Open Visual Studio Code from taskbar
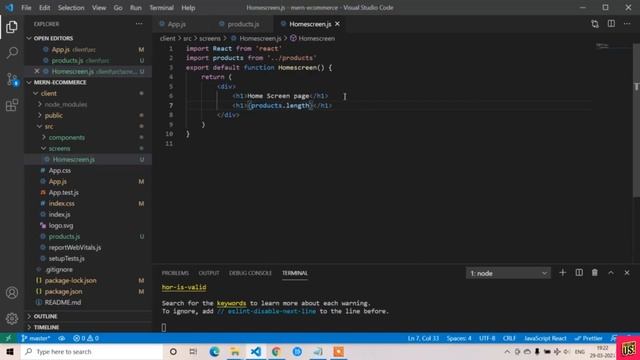The width and height of the screenshot is (640, 360). 256,351
